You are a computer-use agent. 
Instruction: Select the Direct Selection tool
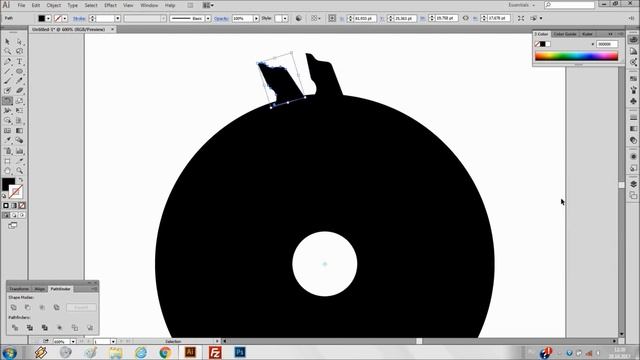(x=19, y=42)
